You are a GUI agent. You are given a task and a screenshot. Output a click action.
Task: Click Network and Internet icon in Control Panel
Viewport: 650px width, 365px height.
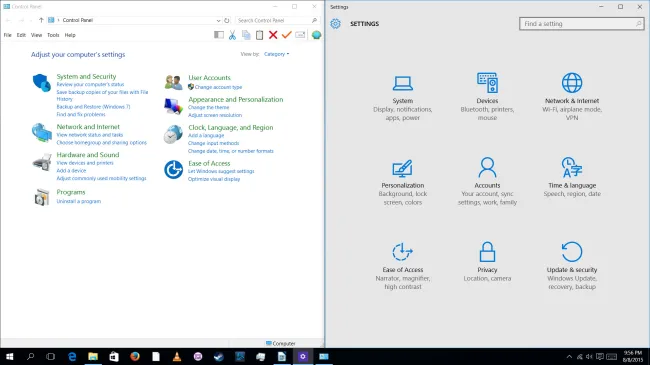coord(41,132)
